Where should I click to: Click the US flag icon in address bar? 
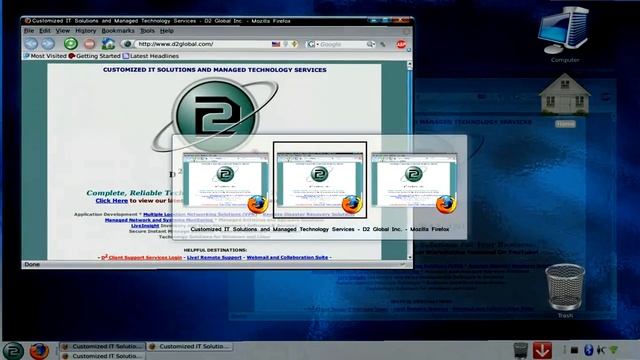276,44
